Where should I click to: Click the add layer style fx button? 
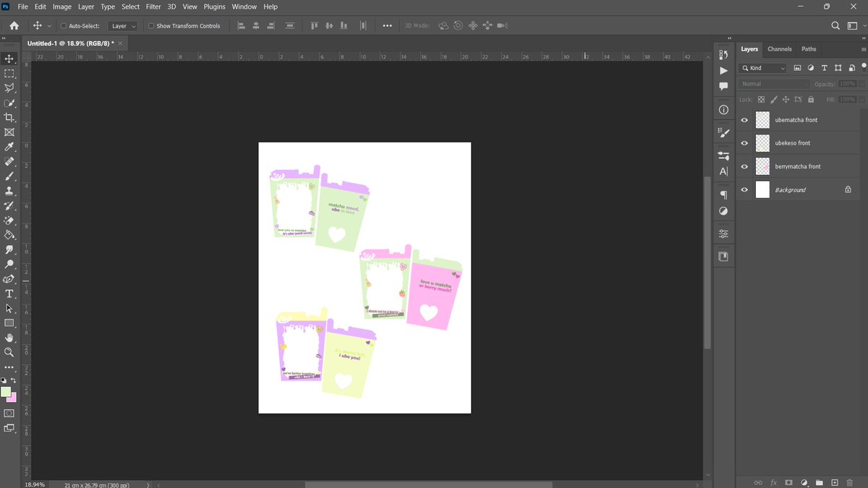tap(773, 482)
